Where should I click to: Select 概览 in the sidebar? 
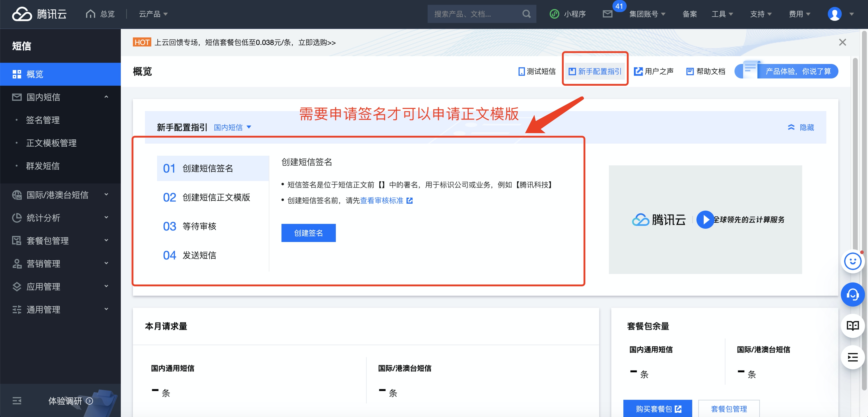[x=60, y=74]
